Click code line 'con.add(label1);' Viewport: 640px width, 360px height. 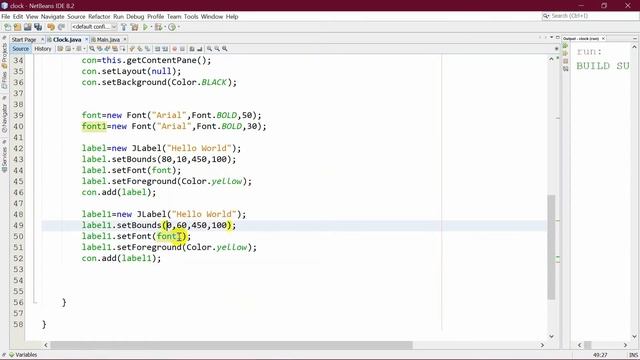point(121,258)
